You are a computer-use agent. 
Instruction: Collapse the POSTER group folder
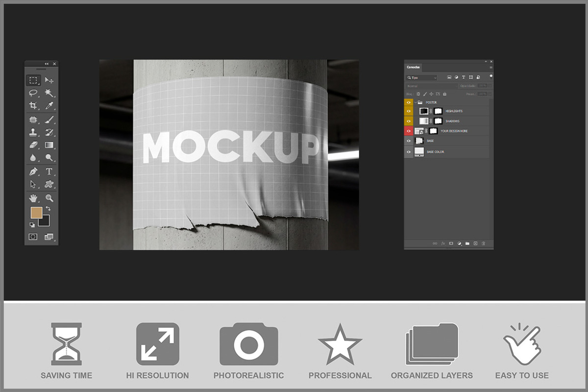point(416,102)
